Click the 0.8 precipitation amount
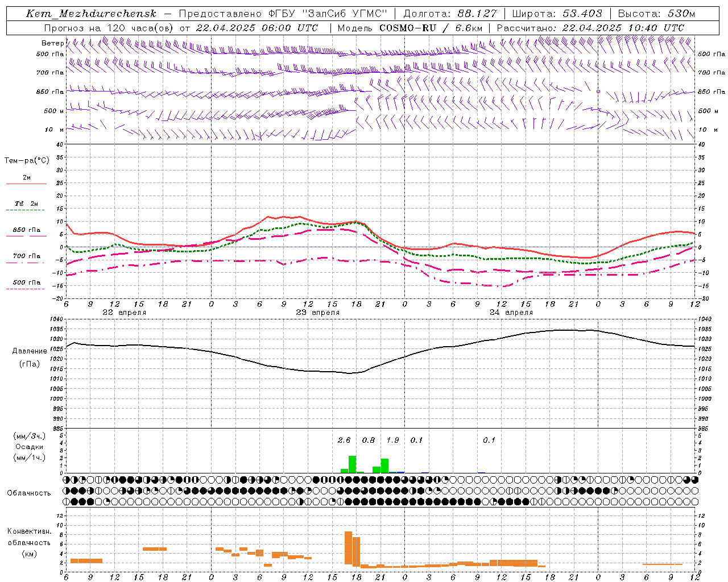Viewport: 728px width, 582px height. coord(369,440)
